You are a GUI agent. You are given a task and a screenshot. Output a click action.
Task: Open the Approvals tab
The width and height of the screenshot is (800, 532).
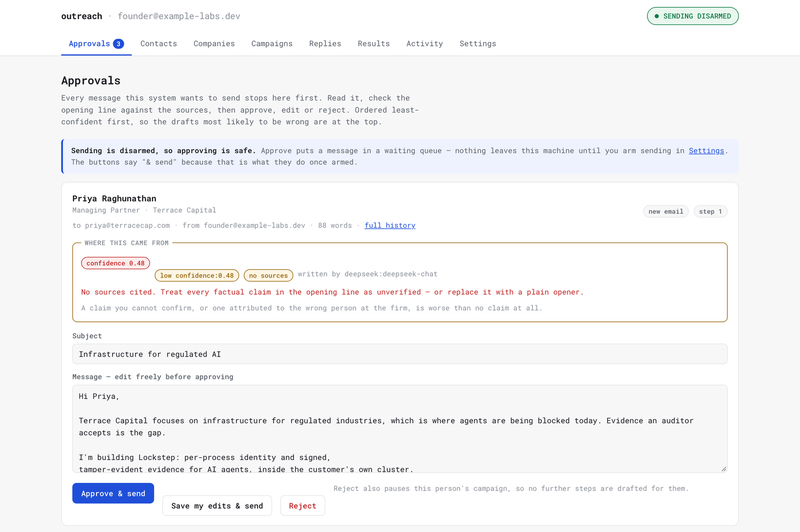96,44
